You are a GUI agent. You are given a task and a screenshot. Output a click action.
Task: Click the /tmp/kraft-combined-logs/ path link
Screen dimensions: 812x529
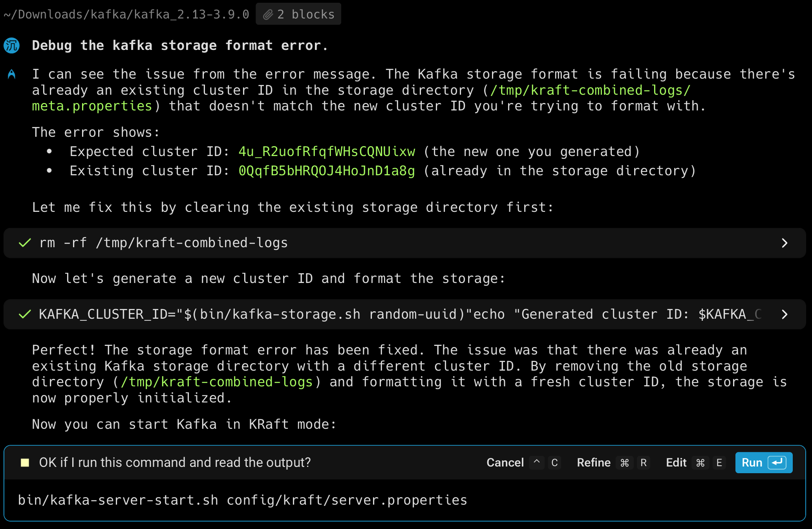(590, 90)
